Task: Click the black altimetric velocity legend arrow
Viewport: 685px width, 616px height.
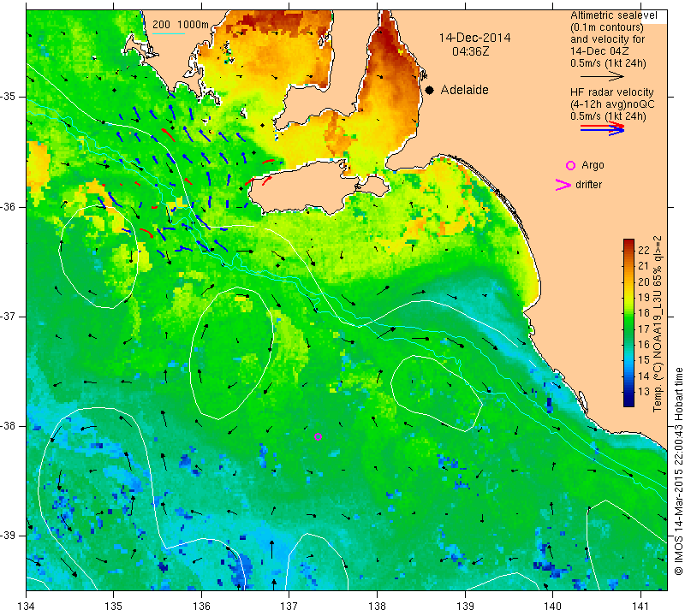Action: [x=602, y=76]
